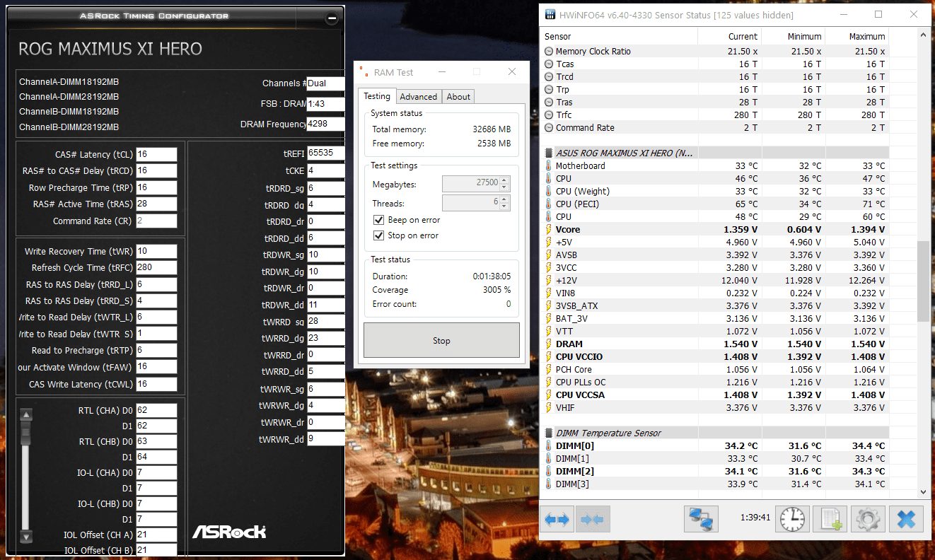Image resolution: width=935 pixels, height=560 pixels.
Task: Click the ChannelA-DIMM1 memory entry
Action: (69, 81)
